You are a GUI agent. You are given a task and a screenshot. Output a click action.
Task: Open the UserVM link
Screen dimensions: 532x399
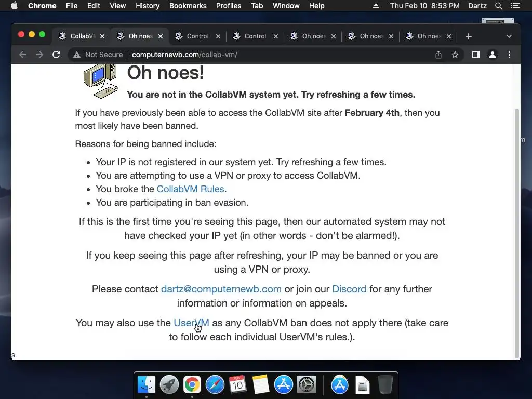click(191, 323)
